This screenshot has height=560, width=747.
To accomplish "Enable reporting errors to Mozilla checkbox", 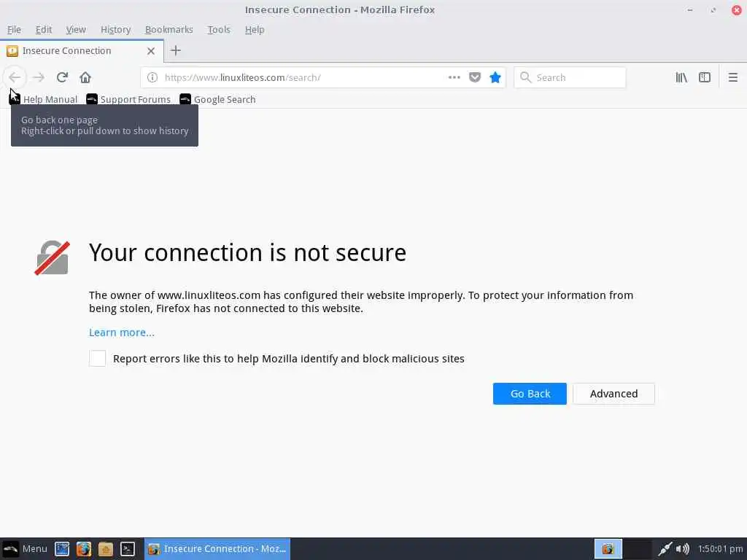I will tap(97, 358).
